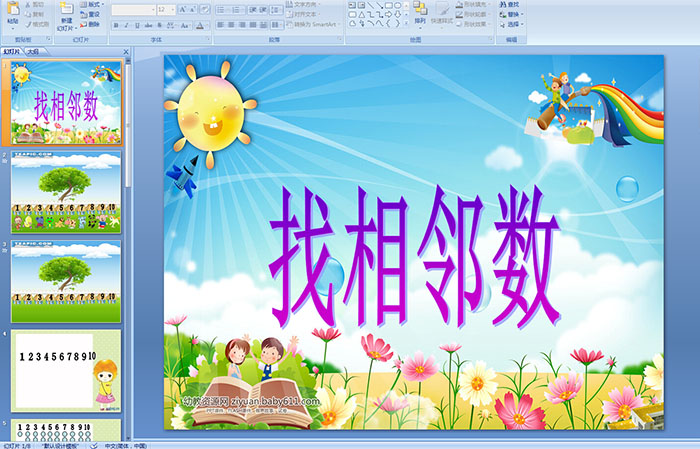The image size is (700, 449).
Task: Click the Shape Fill (形状填充) button
Action: click(476, 4)
